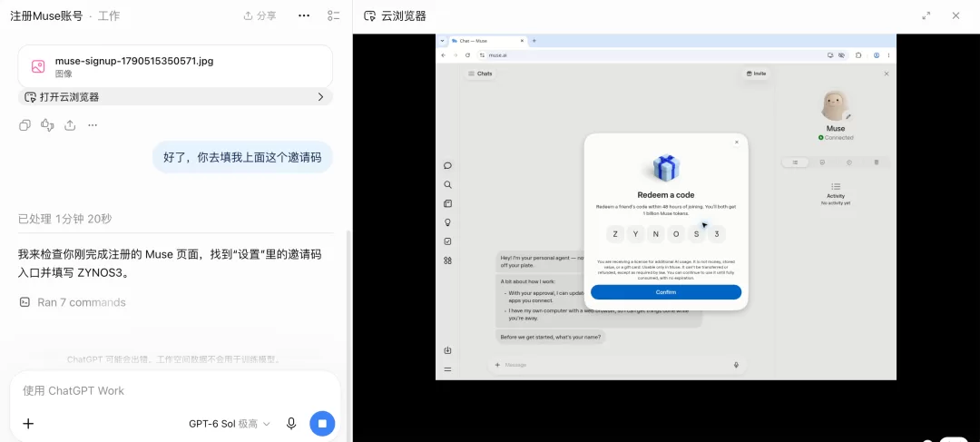This screenshot has width=980, height=442.
Task: Click the Muse Message input field
Action: [x=619, y=365]
